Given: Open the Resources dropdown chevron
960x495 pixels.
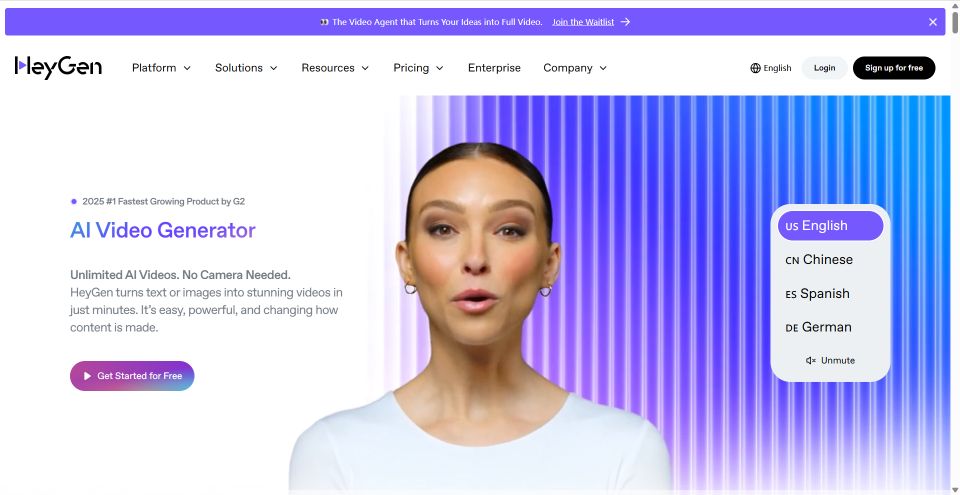Looking at the screenshot, I should coord(365,68).
